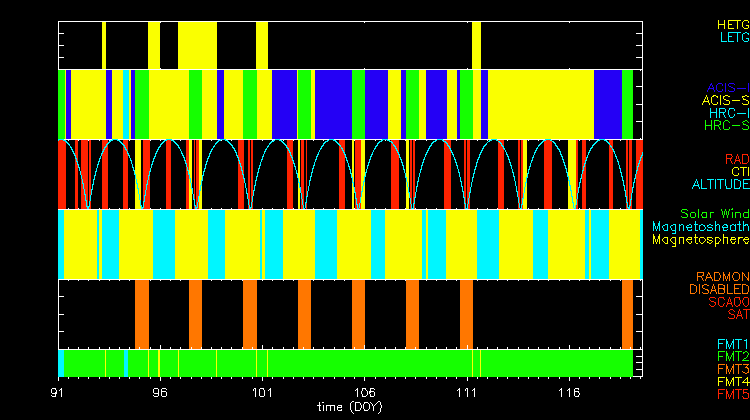
Task: Select the RADMON legend label
Action: click(x=721, y=276)
